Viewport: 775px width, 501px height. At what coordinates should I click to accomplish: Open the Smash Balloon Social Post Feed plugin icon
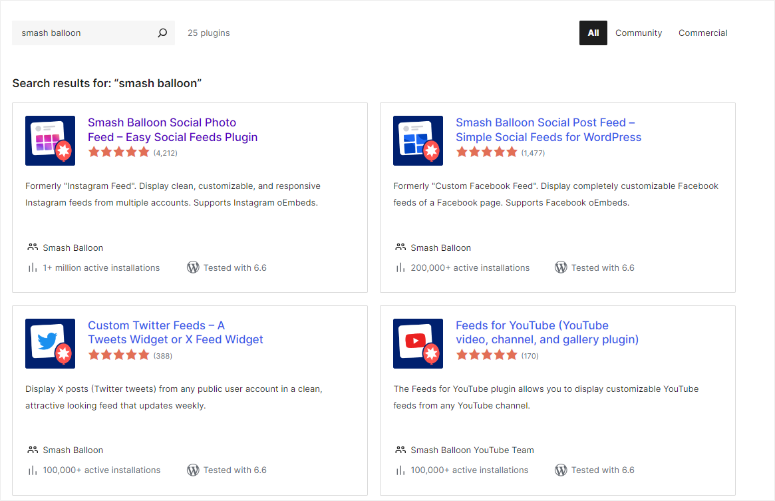[x=418, y=140]
